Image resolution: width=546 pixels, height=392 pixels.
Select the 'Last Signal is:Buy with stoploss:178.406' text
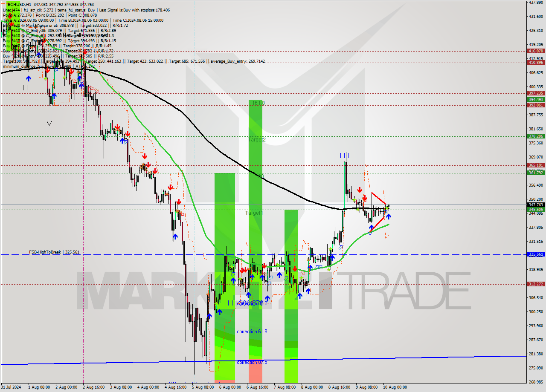click(134, 10)
